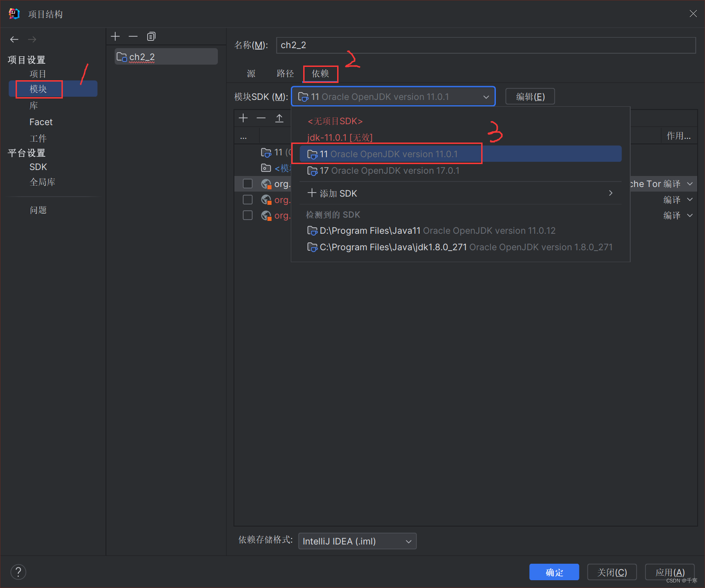Remove selected module with minus icon
705x588 pixels.
tap(133, 36)
